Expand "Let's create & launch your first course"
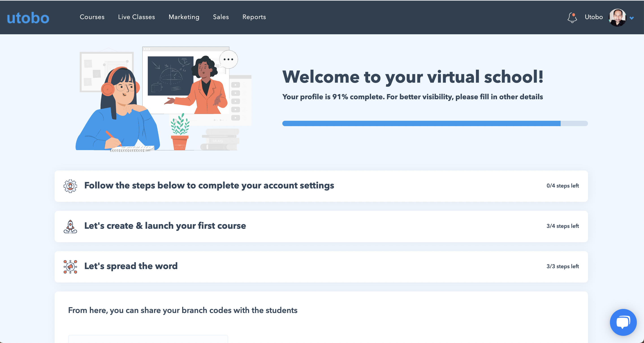Image resolution: width=644 pixels, height=343 pixels. tap(165, 226)
